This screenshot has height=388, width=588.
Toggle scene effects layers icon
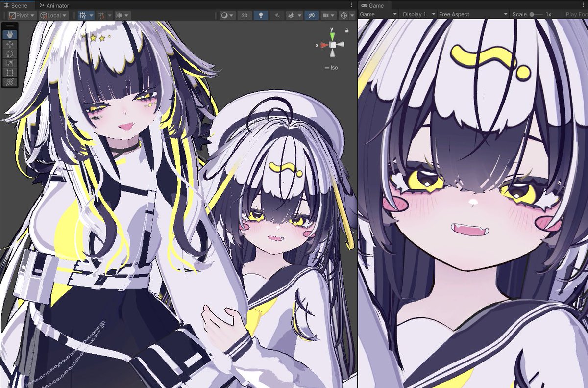click(291, 15)
